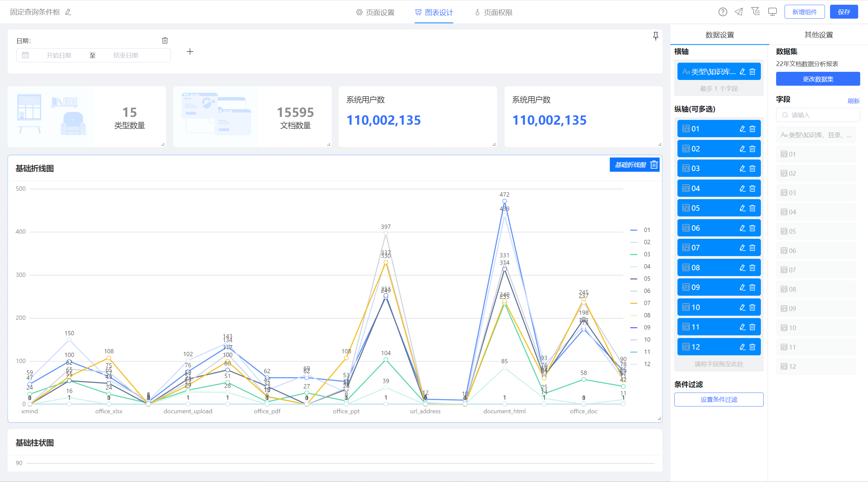Pin the query condition box

pyautogui.click(x=656, y=36)
